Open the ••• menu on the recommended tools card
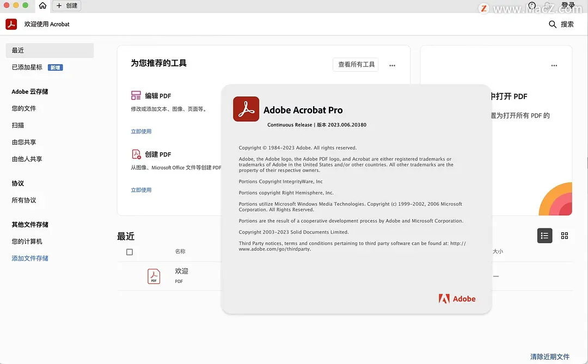Screen dimensions: 588x364 click(x=392, y=65)
